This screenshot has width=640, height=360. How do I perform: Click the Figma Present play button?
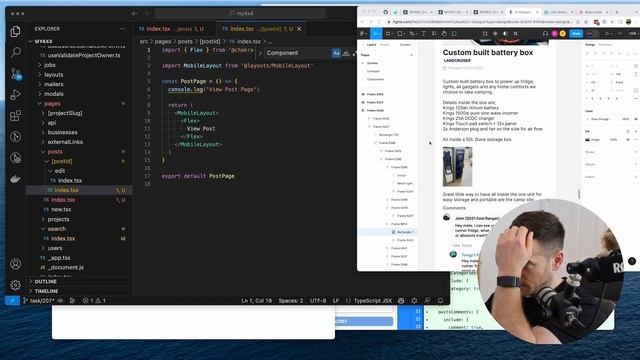[x=608, y=33]
